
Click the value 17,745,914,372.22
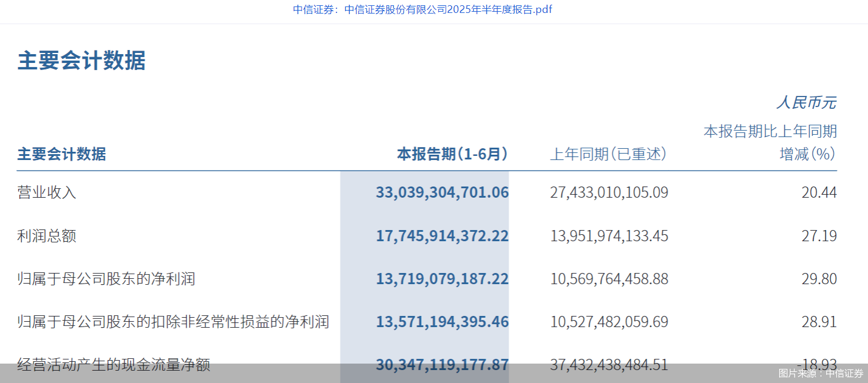click(x=443, y=235)
